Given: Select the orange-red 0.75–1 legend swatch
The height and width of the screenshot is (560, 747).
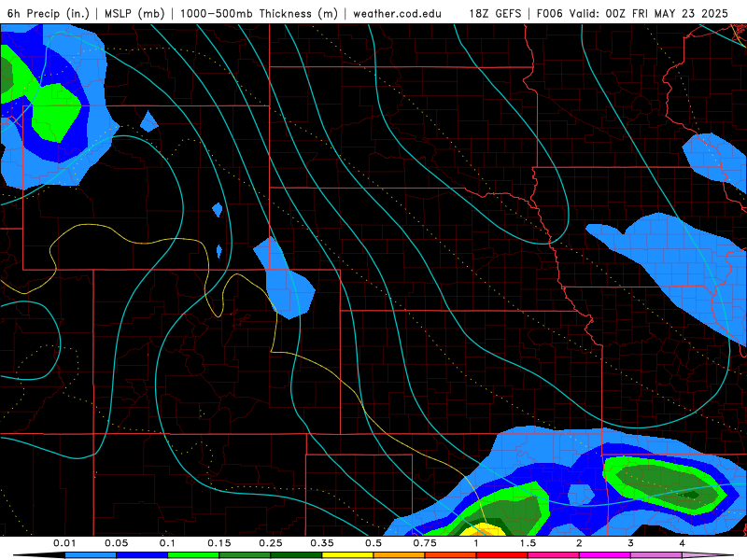Looking at the screenshot, I should [451, 555].
